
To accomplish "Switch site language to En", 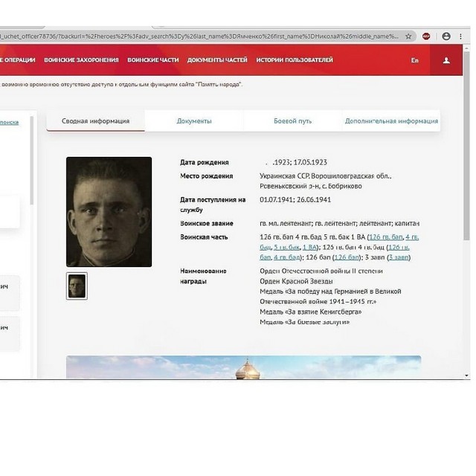I will [415, 60].
